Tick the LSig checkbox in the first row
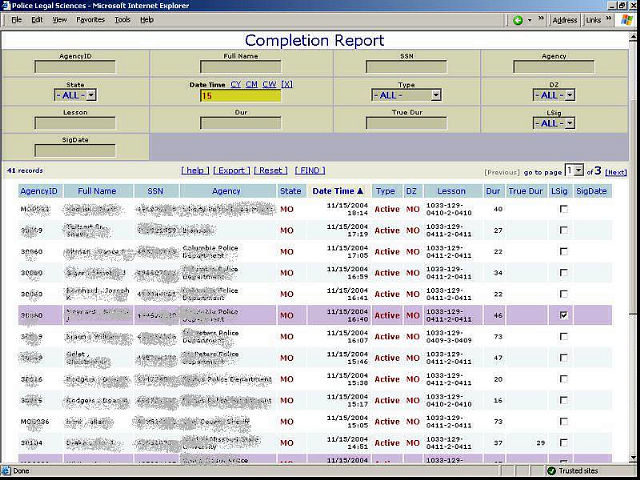 pos(563,209)
